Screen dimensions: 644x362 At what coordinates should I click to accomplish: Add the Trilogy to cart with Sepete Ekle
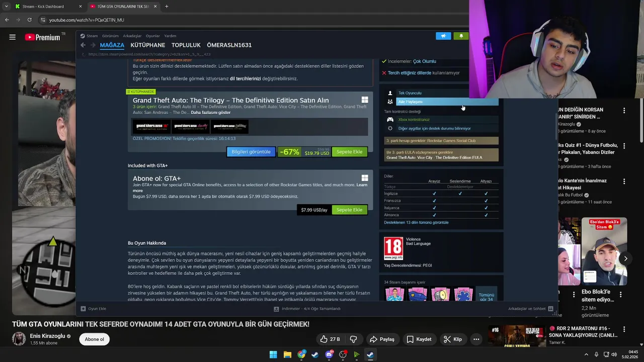(349, 152)
